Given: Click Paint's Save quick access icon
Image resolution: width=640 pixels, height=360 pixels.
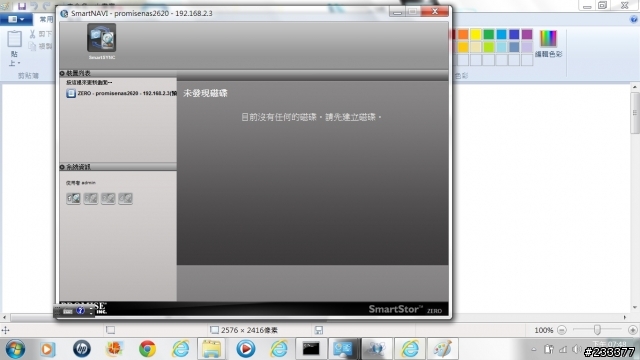Looking at the screenshot, I should click(x=22, y=6).
